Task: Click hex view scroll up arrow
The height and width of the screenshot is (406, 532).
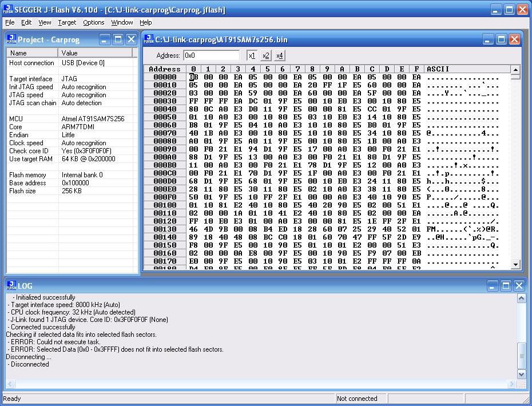Action: [516, 70]
